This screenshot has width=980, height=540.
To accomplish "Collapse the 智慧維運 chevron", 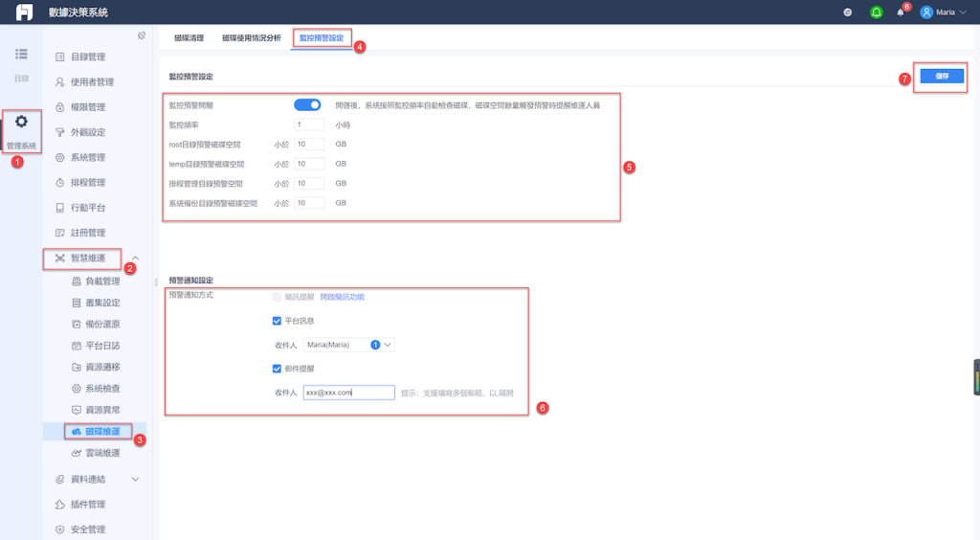I will pos(135,259).
